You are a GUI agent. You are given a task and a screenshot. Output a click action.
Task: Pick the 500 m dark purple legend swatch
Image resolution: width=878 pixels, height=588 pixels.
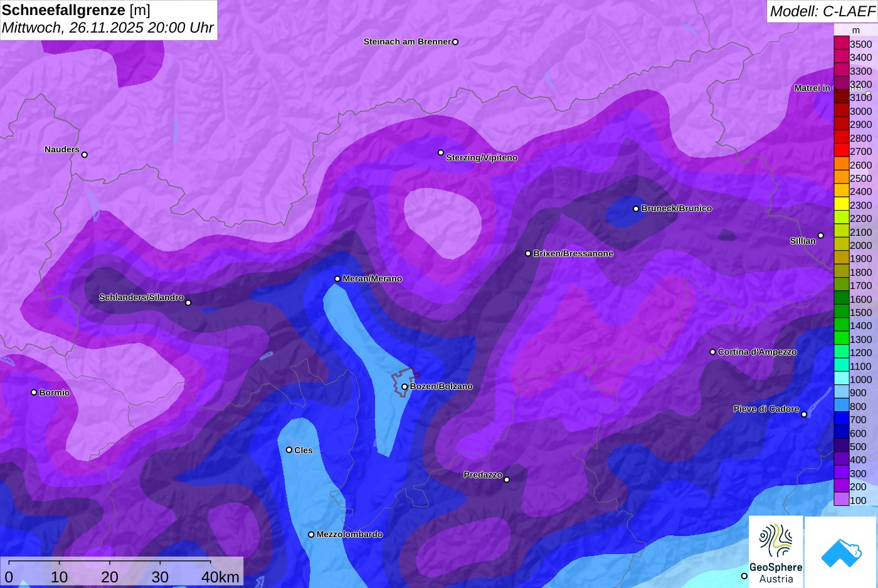841,446
